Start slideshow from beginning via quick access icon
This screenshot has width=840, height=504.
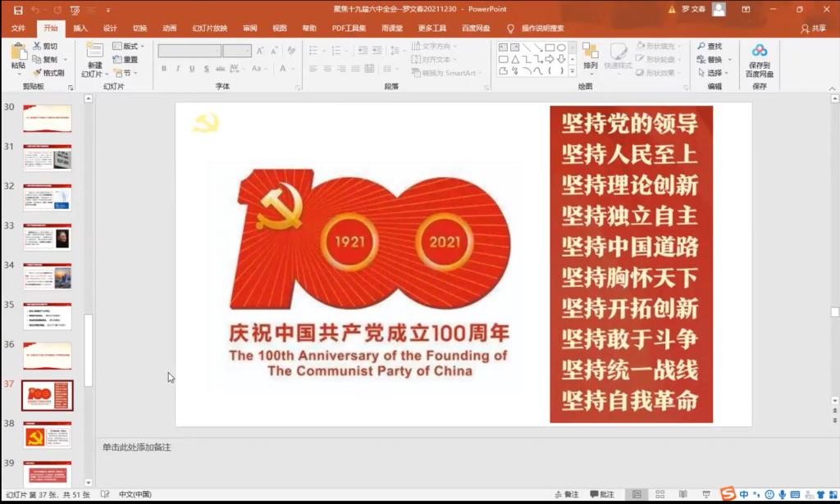click(75, 10)
